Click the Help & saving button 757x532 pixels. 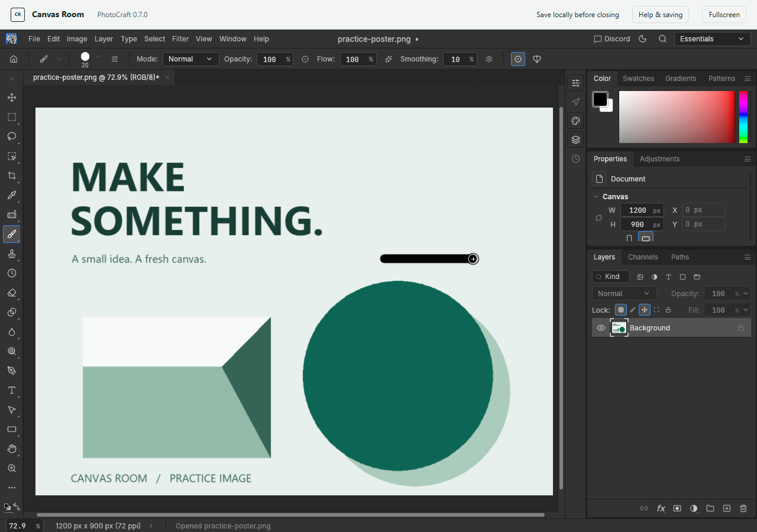[661, 15]
